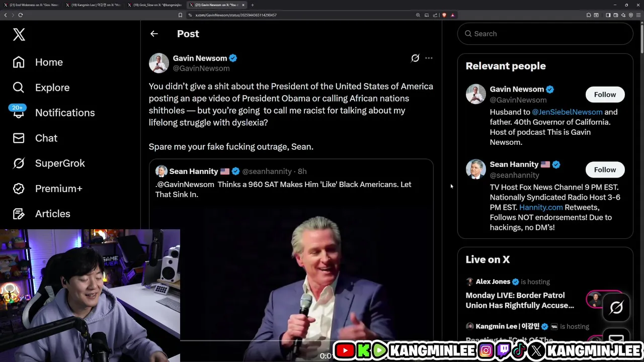Open the three-dot menu on the post
Viewport: 644px width, 362px height.
(x=429, y=58)
